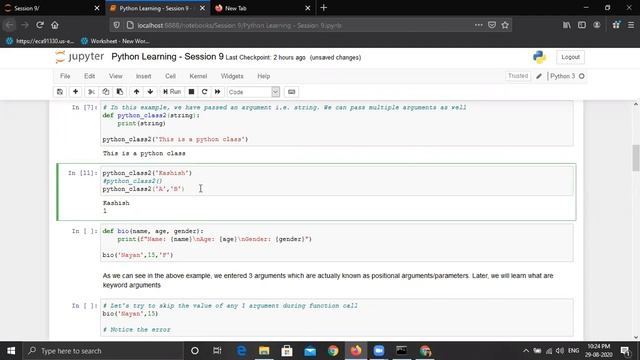The height and width of the screenshot is (360, 640).
Task: Open the browser library icon
Action: pos(567,25)
